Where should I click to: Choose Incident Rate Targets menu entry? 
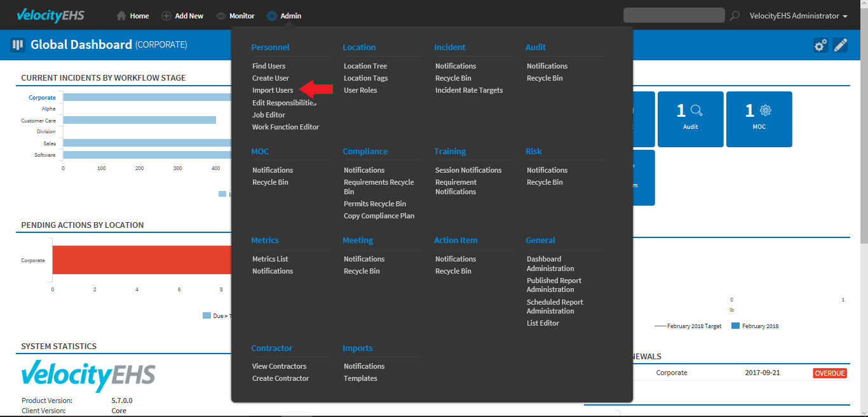pyautogui.click(x=468, y=90)
